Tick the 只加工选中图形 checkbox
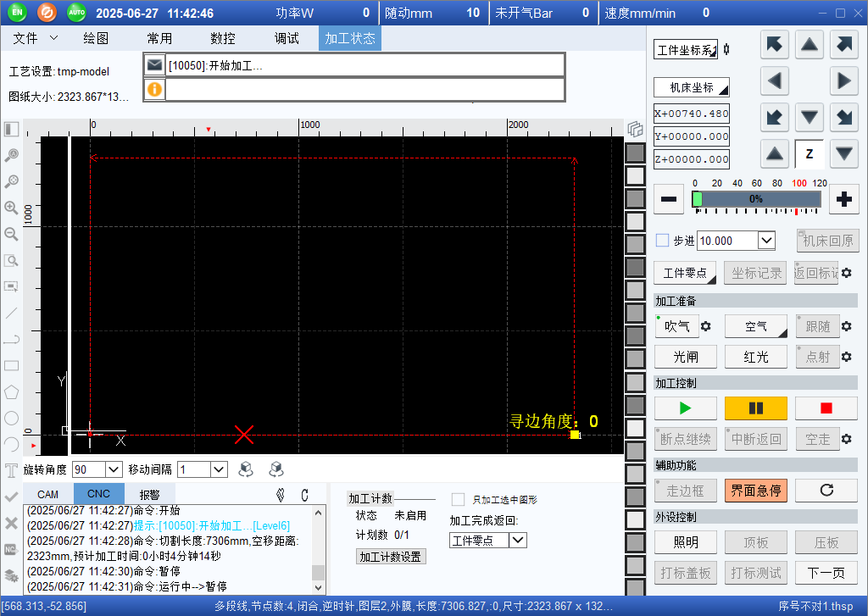The image size is (868, 616). click(458, 500)
